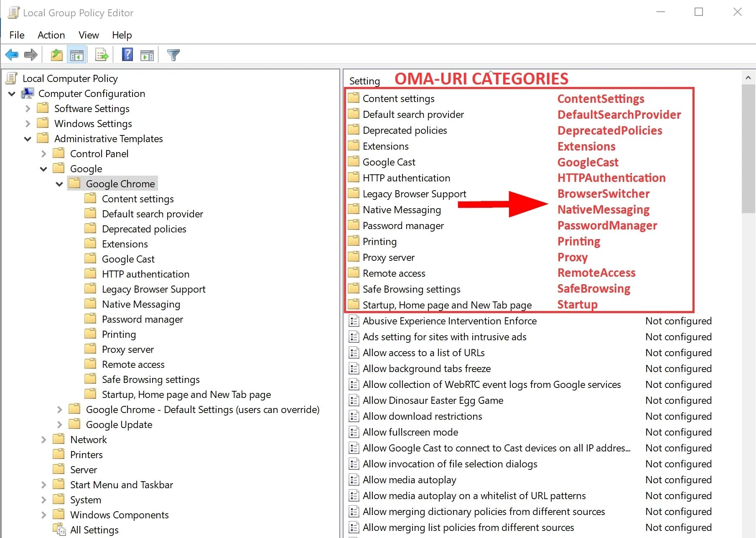Select Safe Browsing settings in the tree
This screenshot has width=756, height=538.
[x=150, y=380]
